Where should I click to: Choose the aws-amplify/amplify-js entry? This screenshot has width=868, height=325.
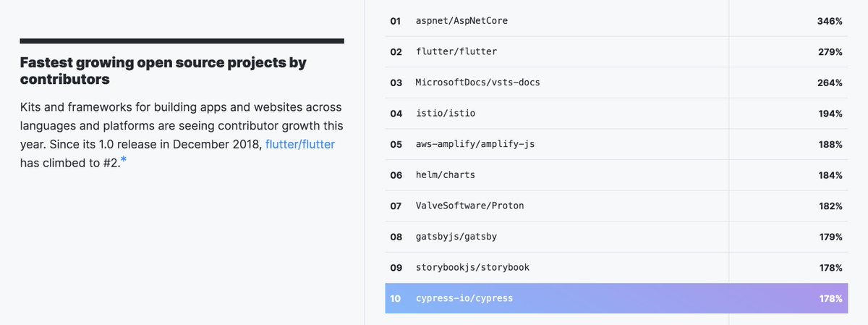(x=475, y=144)
